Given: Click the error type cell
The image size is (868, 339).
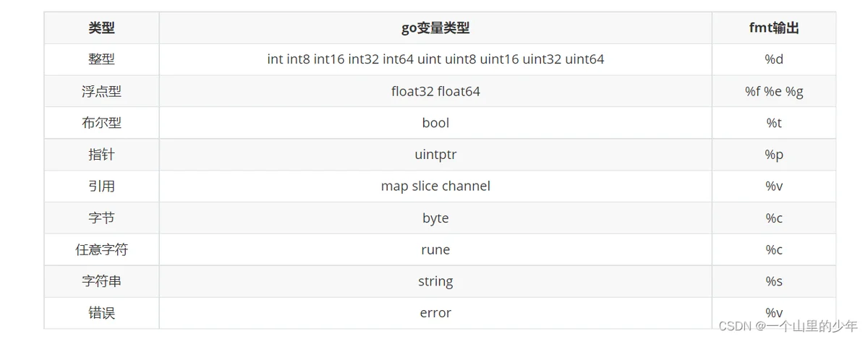Looking at the screenshot, I should 435,313.
